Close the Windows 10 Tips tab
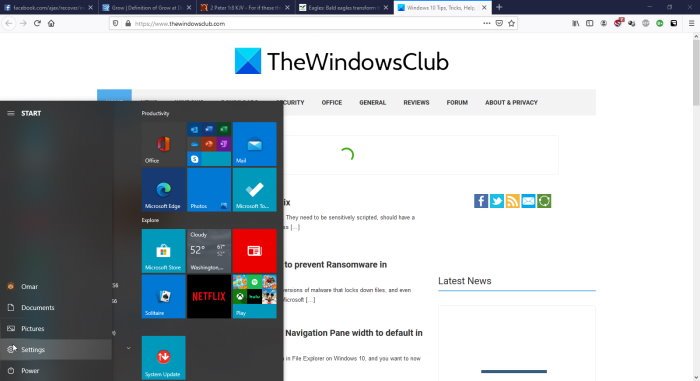The image size is (700, 381). pyautogui.click(x=484, y=8)
